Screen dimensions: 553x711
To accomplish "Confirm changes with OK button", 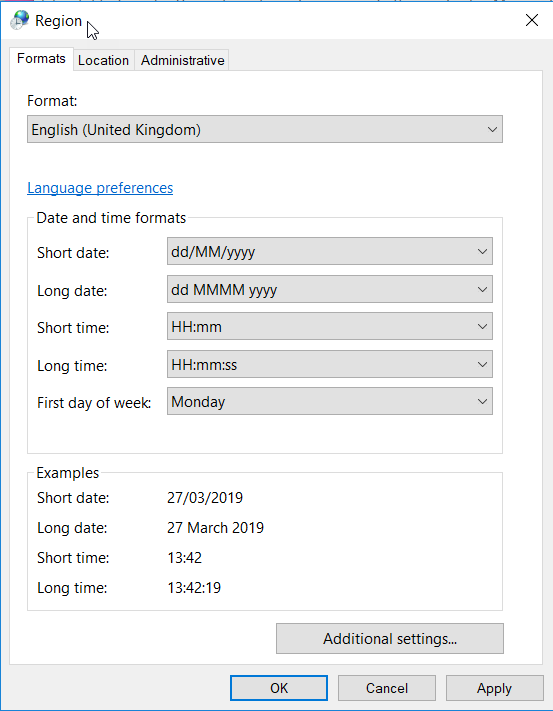I will point(279,688).
